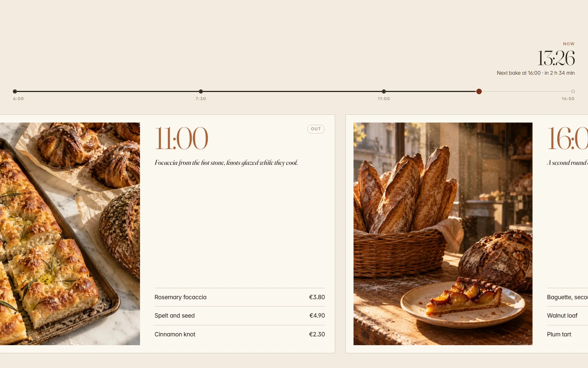Click the 13:26 current time display
588x368 pixels.
556,58
